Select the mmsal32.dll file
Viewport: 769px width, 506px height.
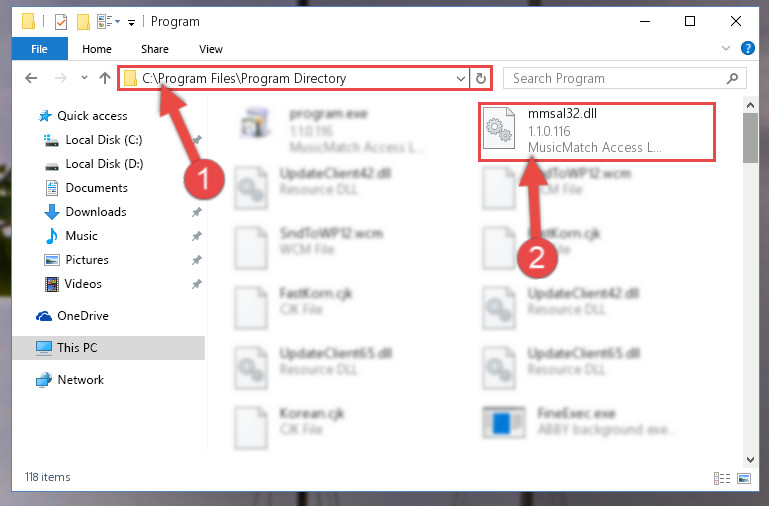(596, 131)
